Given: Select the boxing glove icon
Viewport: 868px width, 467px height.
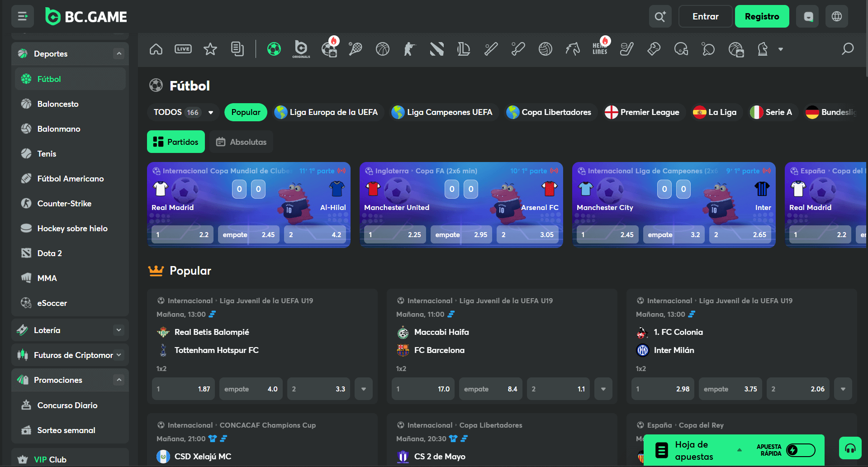Looking at the screenshot, I should 654,49.
